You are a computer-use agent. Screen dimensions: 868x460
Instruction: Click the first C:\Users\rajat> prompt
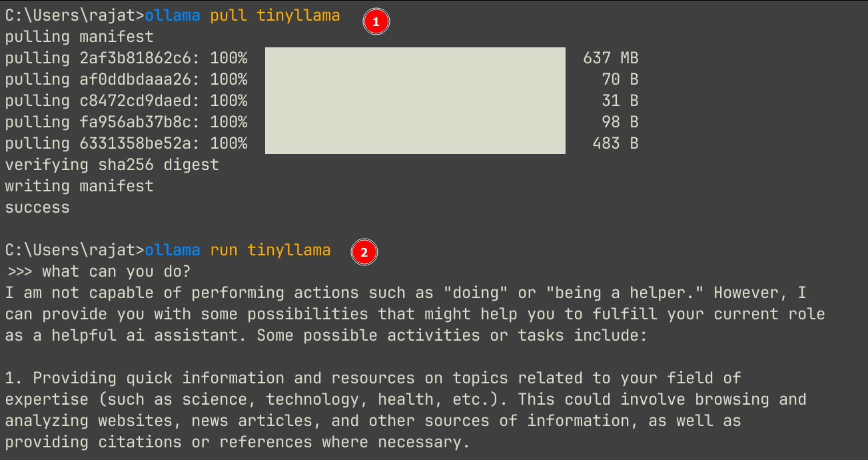coord(75,15)
